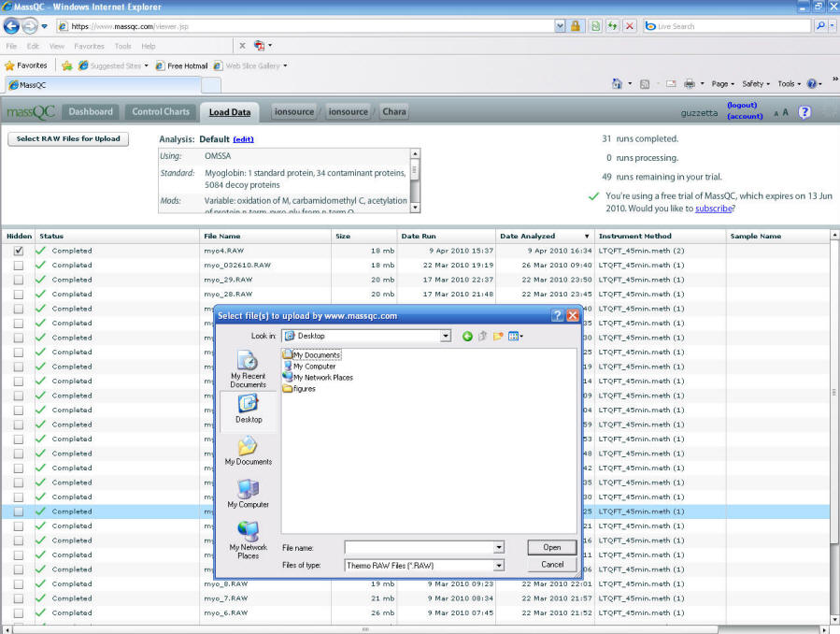Image resolution: width=840 pixels, height=634 pixels.
Task: Click Up One Level icon in dialog
Action: point(483,336)
